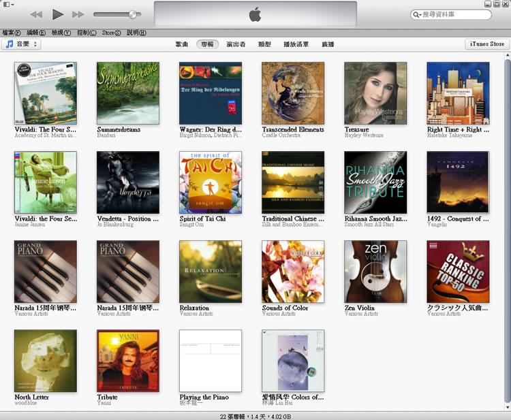Click artist name 'Jo Blankenburg'

coord(115,225)
